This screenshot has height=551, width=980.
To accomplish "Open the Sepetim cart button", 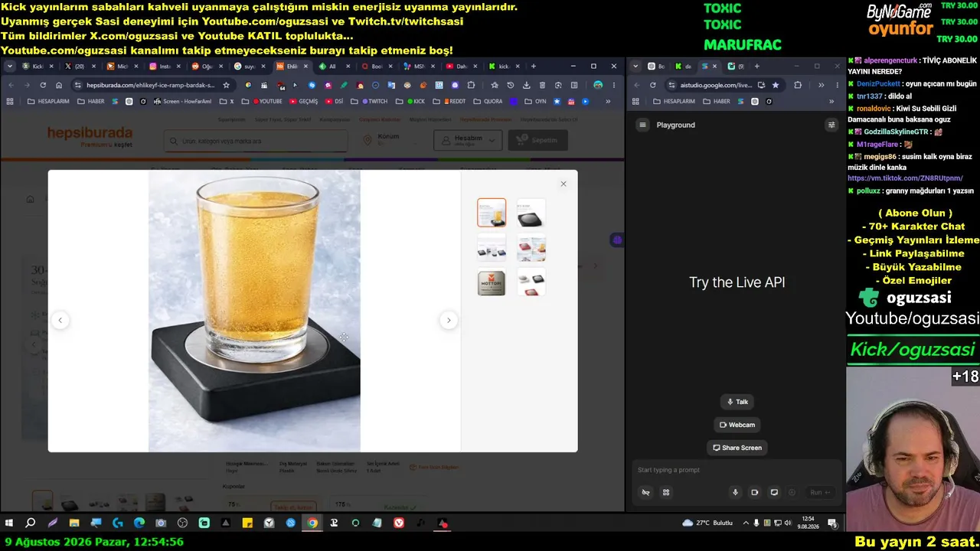I will click(x=538, y=140).
